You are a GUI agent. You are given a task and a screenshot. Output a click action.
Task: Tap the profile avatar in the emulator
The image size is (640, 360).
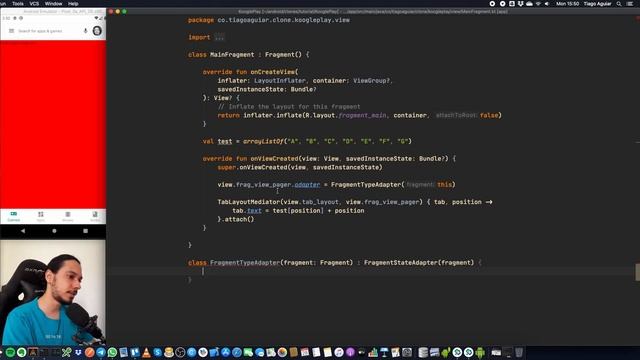97,31
